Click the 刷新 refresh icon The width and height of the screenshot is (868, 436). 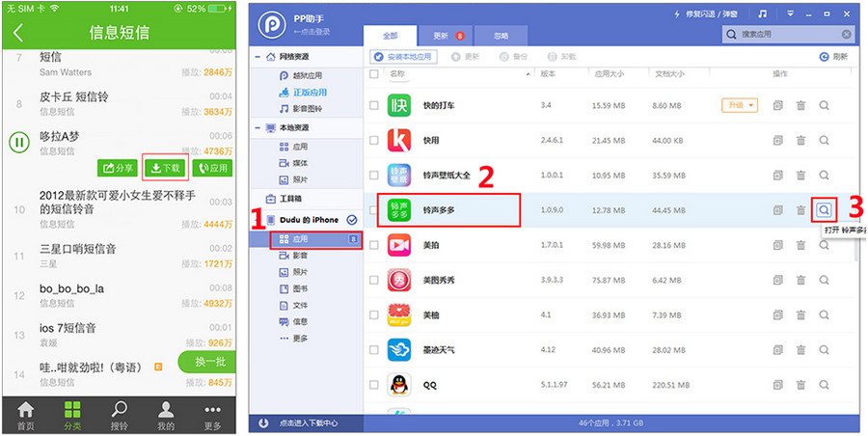[x=824, y=57]
